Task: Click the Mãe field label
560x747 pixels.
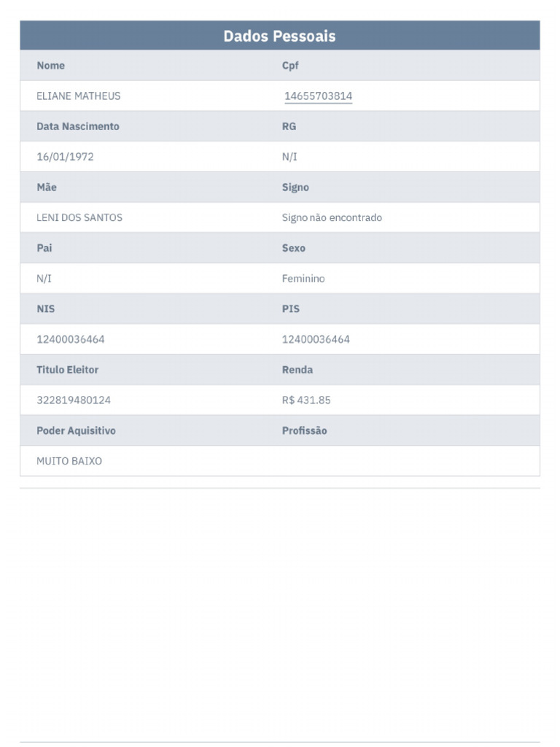Action: (47, 187)
